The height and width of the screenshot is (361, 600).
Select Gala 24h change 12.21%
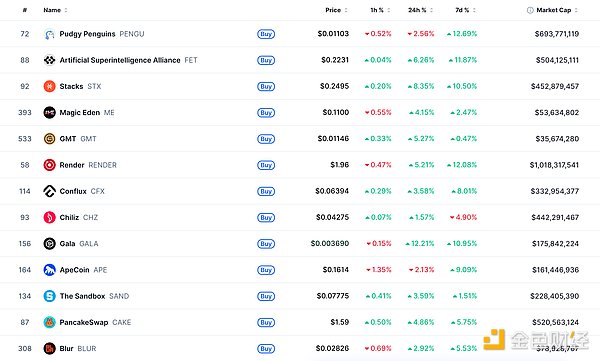[420, 243]
